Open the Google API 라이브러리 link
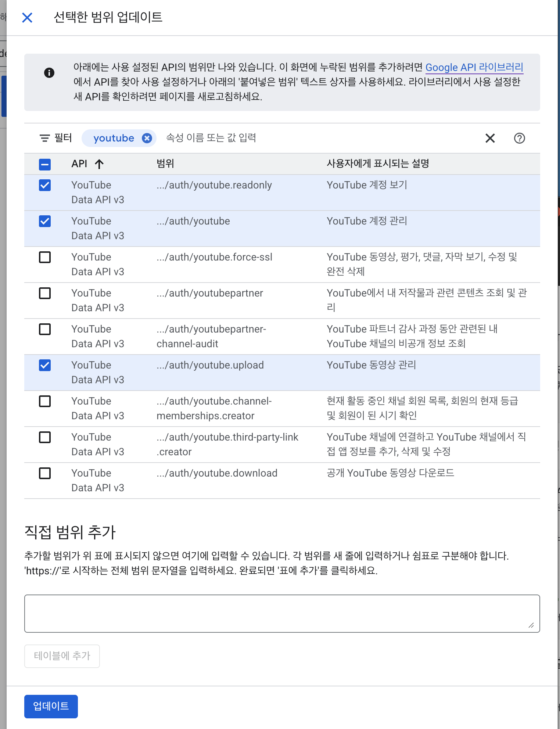Viewport: 560px width, 729px height. [474, 67]
